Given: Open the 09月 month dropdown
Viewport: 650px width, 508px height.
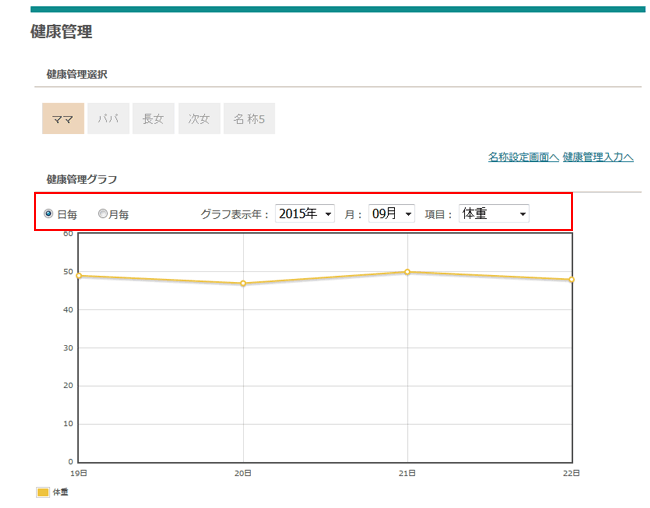Looking at the screenshot, I should (391, 214).
